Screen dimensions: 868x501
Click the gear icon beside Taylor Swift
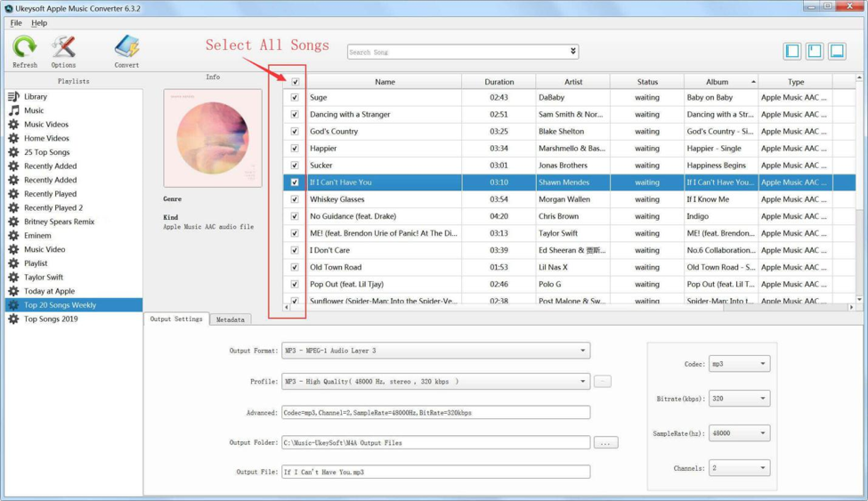(x=14, y=277)
